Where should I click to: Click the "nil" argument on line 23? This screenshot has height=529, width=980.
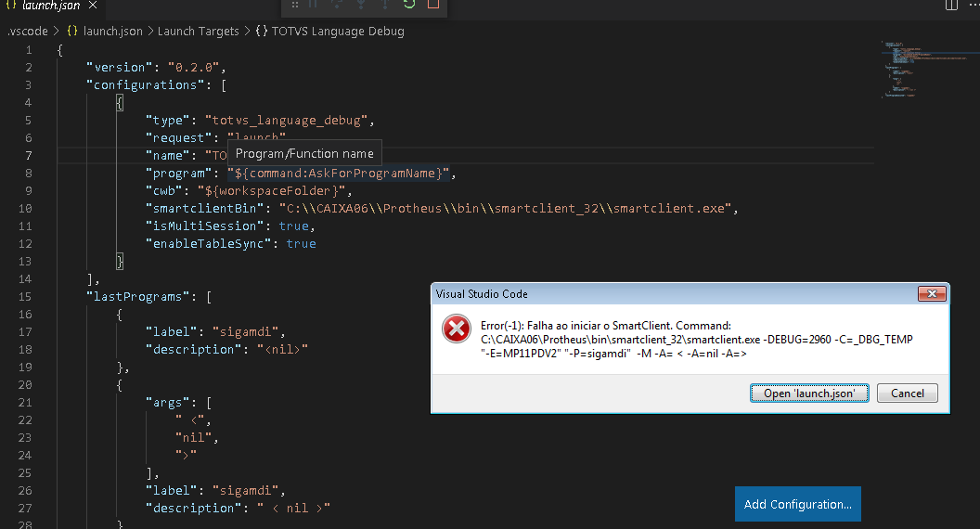(x=193, y=437)
